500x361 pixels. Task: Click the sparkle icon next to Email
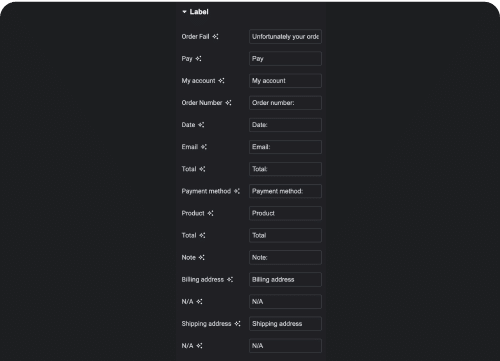click(x=204, y=147)
